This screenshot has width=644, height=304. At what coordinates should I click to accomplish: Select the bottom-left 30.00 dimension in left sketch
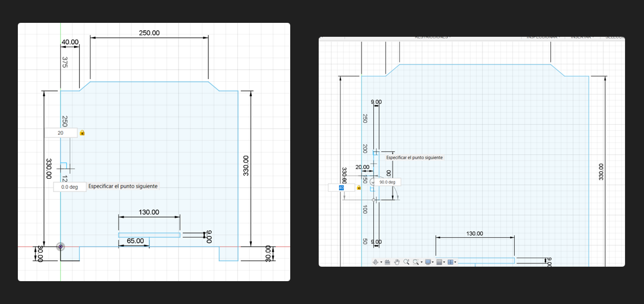(x=40, y=254)
